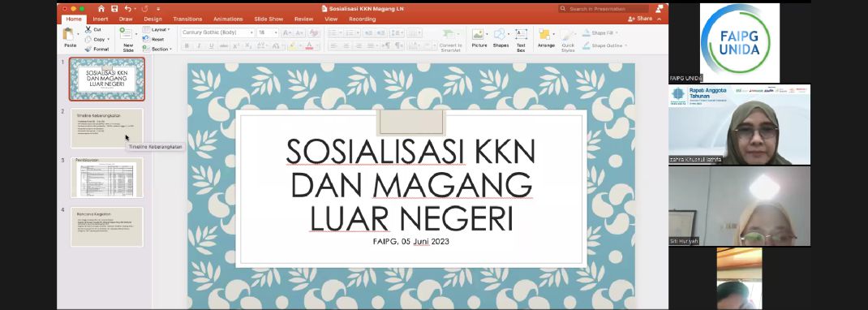868x310 pixels.
Task: Click the Redo arrow icon
Action: [145, 9]
